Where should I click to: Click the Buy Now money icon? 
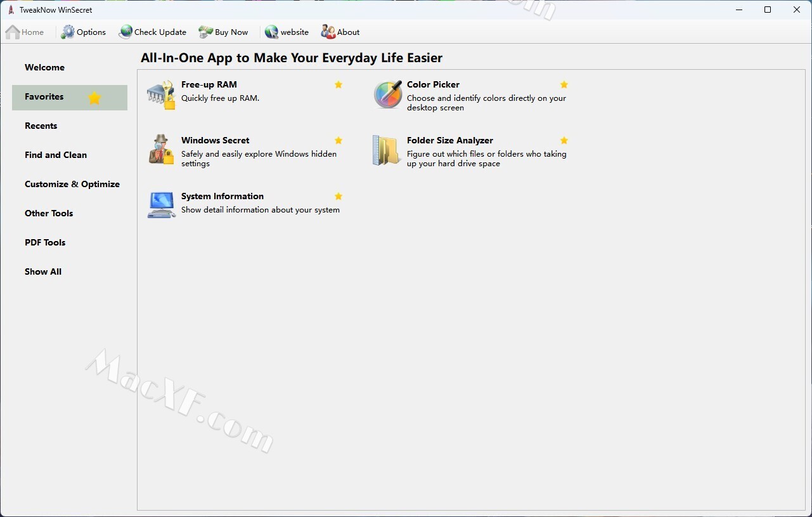pos(205,32)
